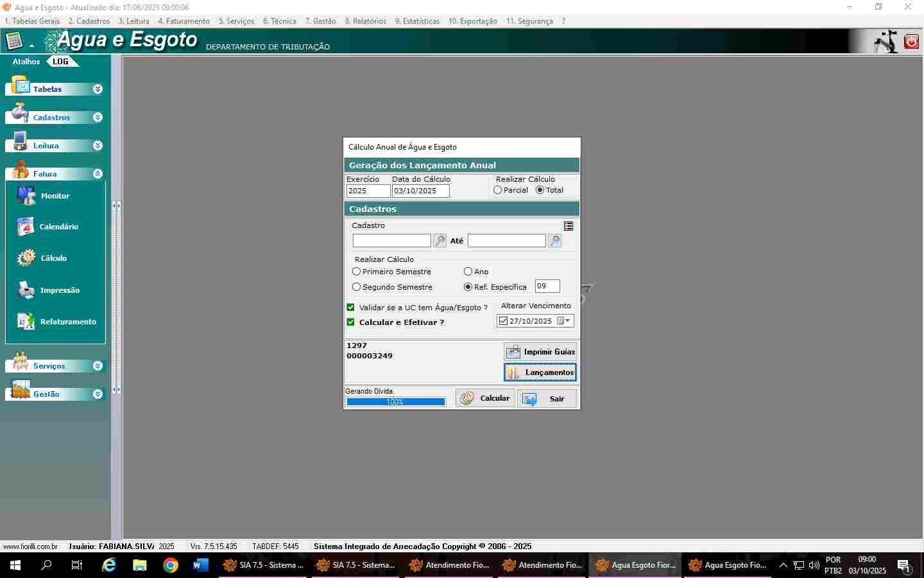The width and height of the screenshot is (924, 578).
Task: Select the Parcial calculation radio button
Action: (x=498, y=190)
